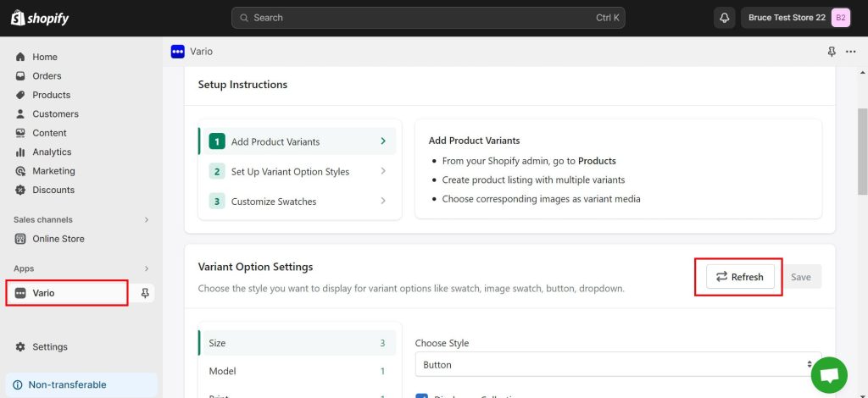Open the Bruce Test Store 22 account menu
868x398 pixels.
[797, 18]
